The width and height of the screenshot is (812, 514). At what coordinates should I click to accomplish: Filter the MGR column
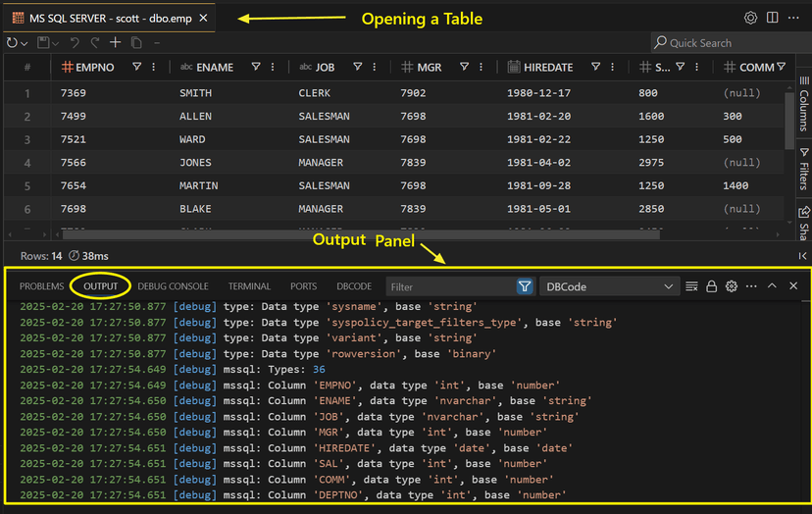click(x=465, y=67)
